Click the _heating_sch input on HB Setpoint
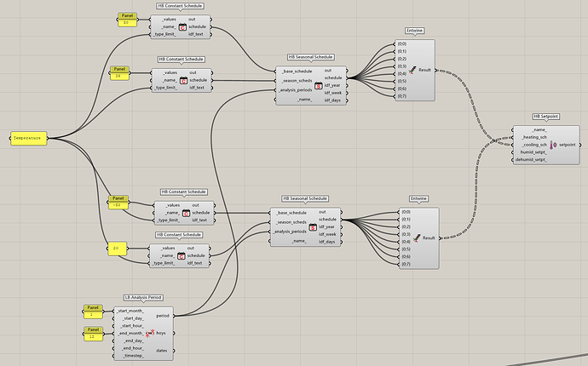Viewport: 588px width, 366px height. pyautogui.click(x=534, y=138)
